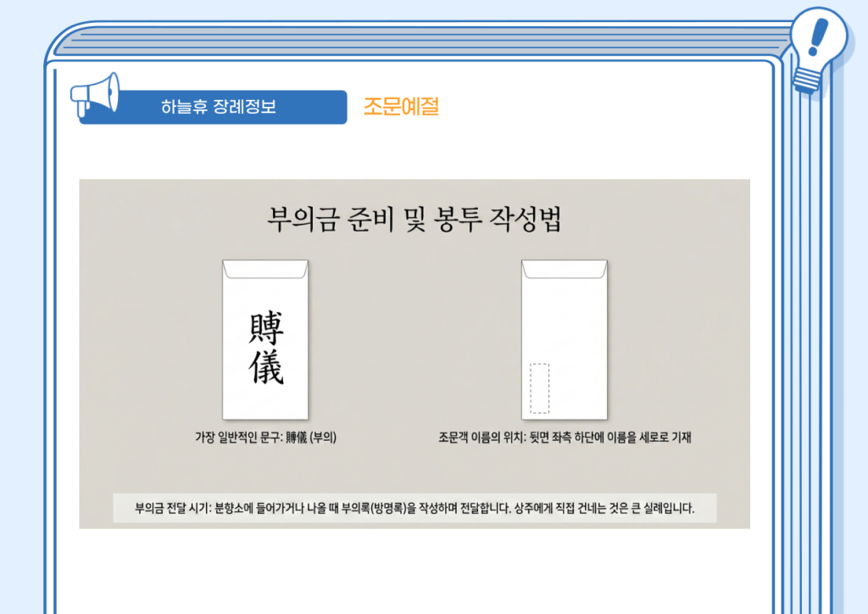Click the lightbulb exclamation icon

click(818, 48)
